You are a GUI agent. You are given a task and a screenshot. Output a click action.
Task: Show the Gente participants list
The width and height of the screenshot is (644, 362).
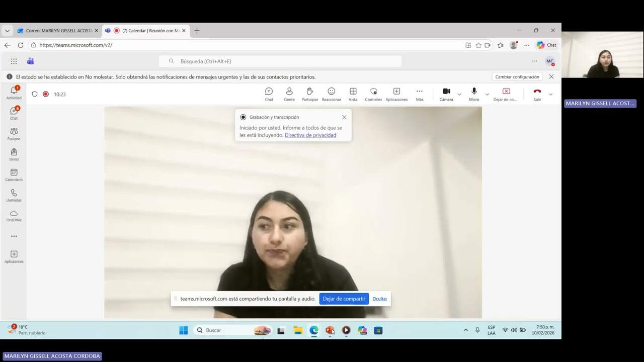click(x=289, y=94)
